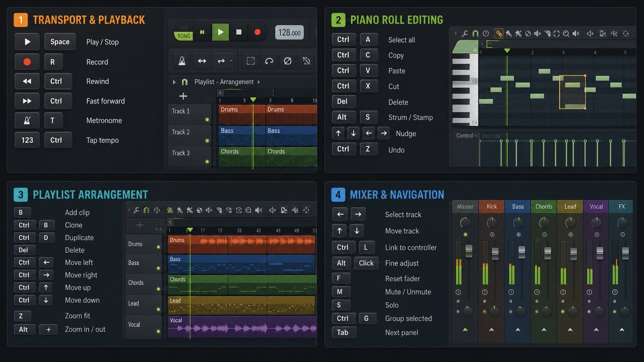Toggle the green mute LED on Track 1
The width and height of the screenshot is (644, 362).
(207, 120)
